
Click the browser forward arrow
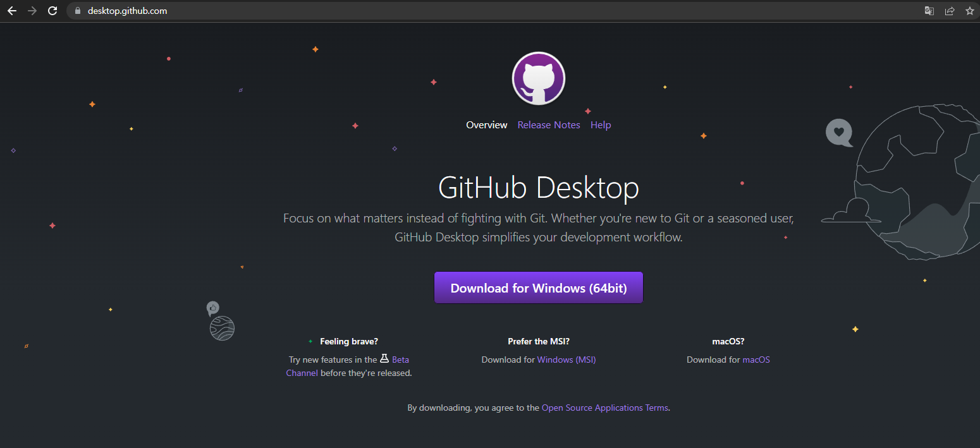pos(32,11)
